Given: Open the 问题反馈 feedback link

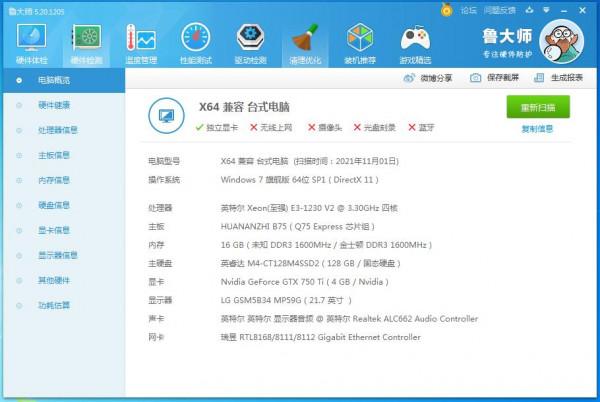Looking at the screenshot, I should coord(499,10).
